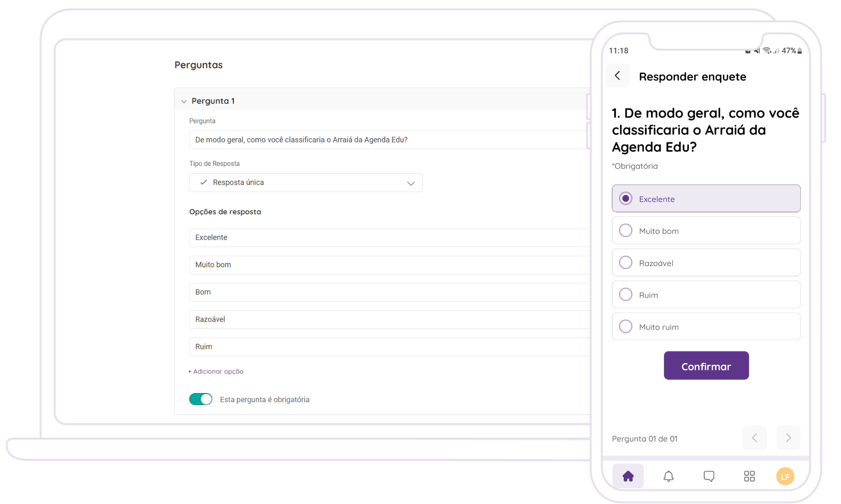Select the Muito bom radio option
841x504 pixels.
706,230
